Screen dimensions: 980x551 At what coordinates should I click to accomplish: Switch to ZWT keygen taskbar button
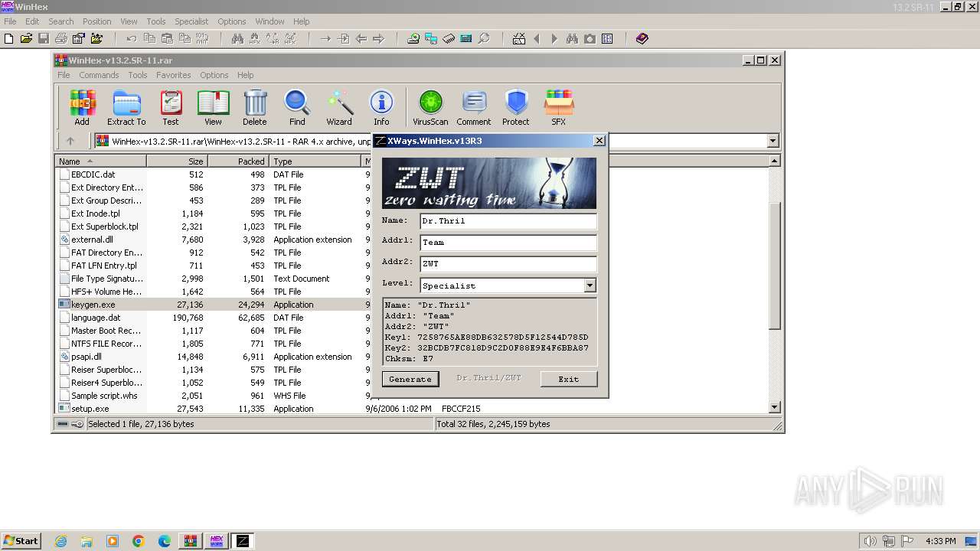[243, 541]
